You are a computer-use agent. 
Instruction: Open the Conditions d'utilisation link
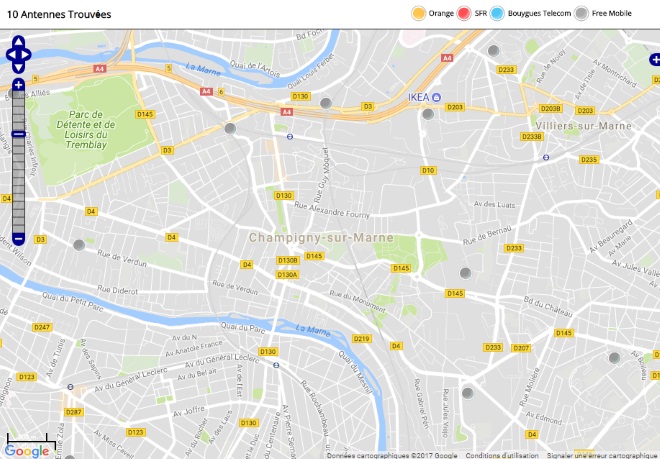tap(502, 455)
